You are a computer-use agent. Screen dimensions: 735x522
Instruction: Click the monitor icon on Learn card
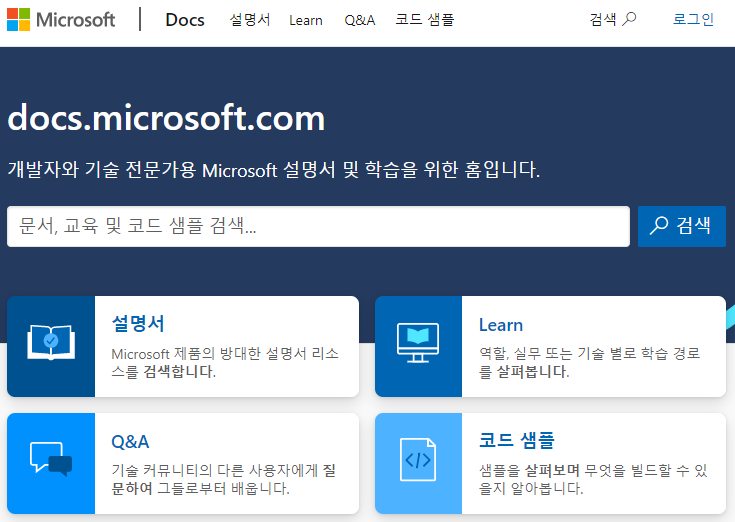[x=418, y=343]
